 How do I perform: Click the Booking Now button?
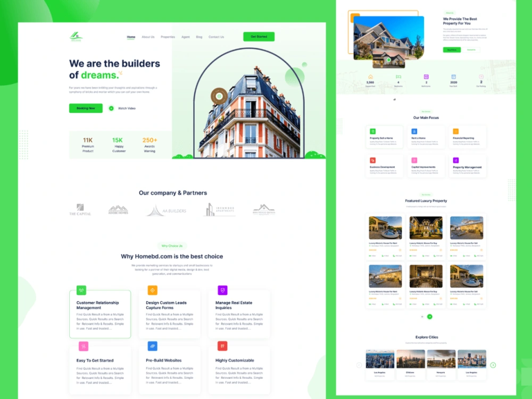pos(86,108)
